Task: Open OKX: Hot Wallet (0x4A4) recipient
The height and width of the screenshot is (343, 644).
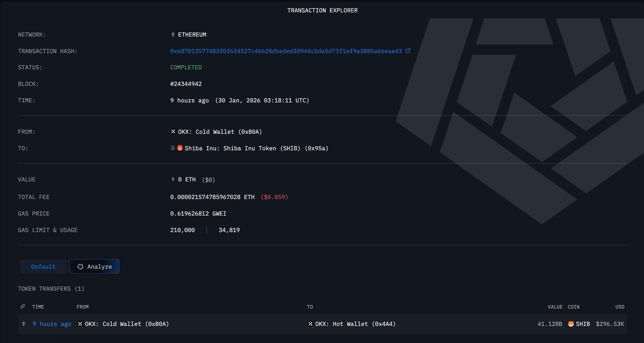Action: (355, 324)
